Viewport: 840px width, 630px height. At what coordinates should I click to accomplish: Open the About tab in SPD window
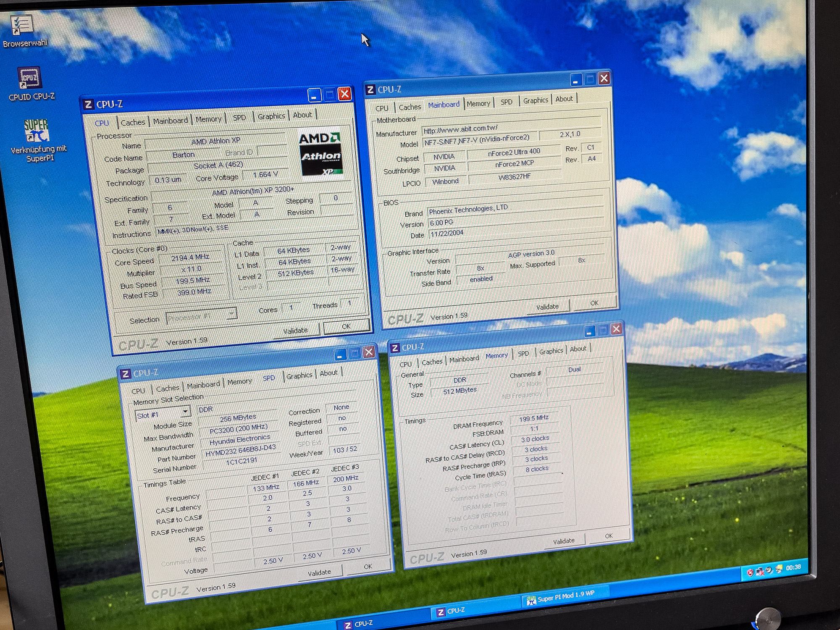coord(328,373)
